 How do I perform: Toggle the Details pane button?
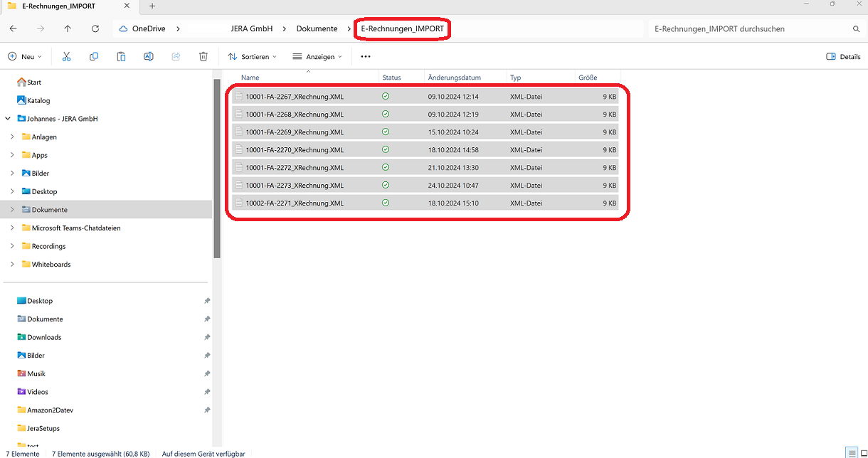[x=843, y=57]
